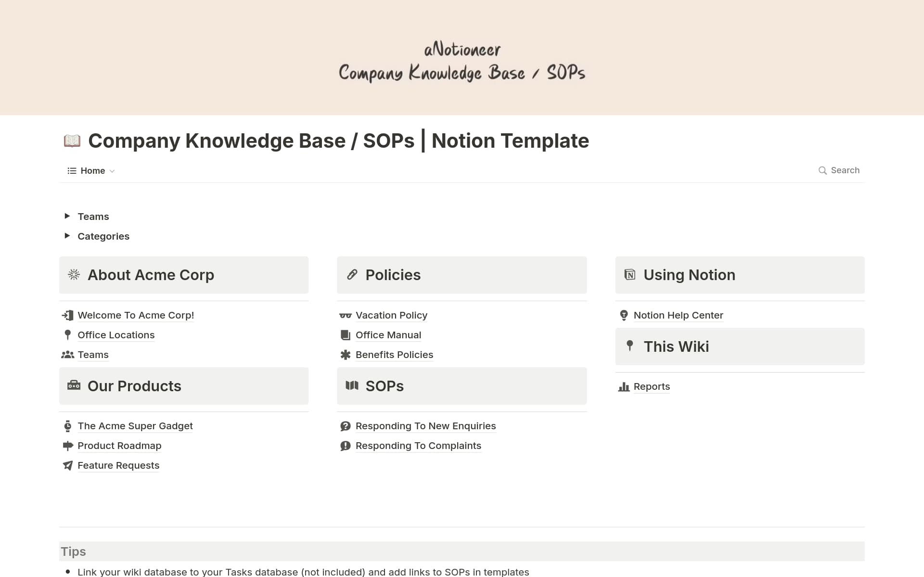The height and width of the screenshot is (577, 924).
Task: Open Welcome To Acme Corp! page
Action: coord(136,315)
